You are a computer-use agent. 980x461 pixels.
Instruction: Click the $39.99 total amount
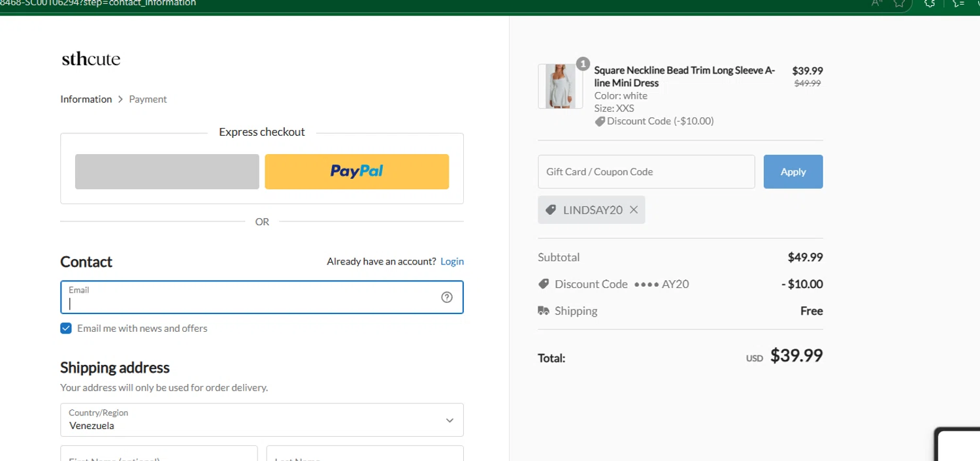(x=796, y=356)
